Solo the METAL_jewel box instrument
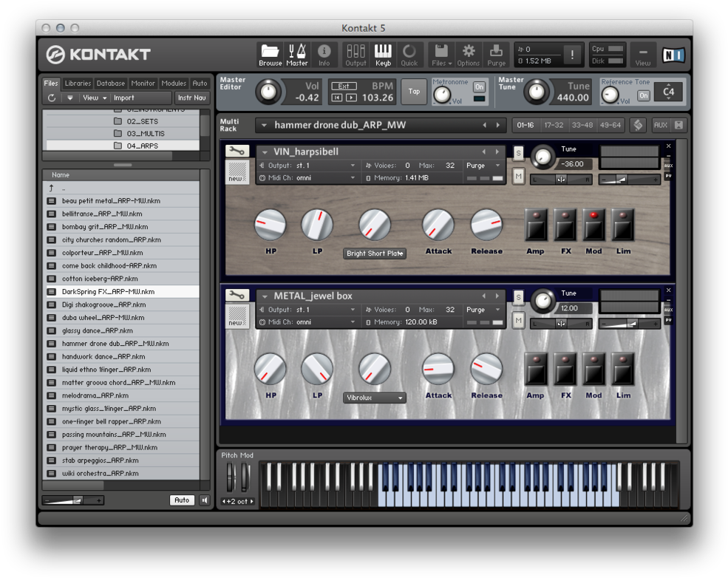Viewport: 728px width, 578px height. pos(519,297)
